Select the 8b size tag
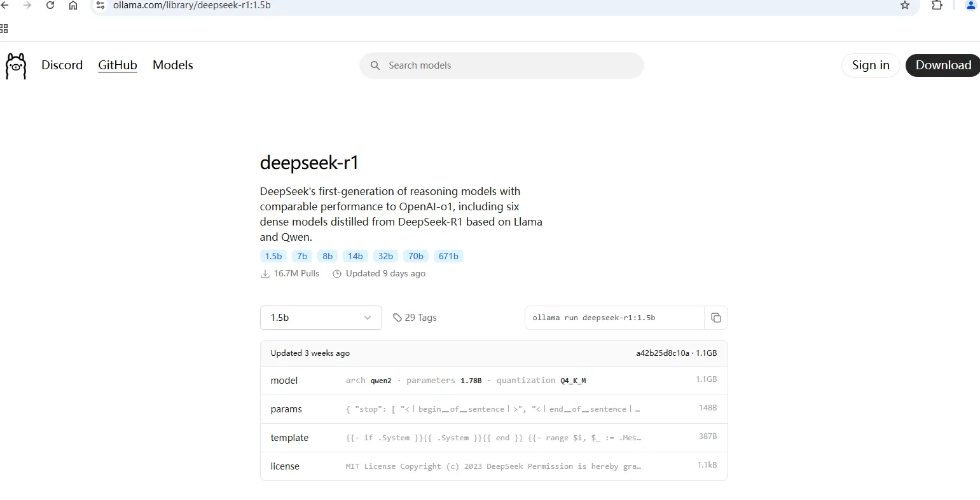 pos(328,256)
